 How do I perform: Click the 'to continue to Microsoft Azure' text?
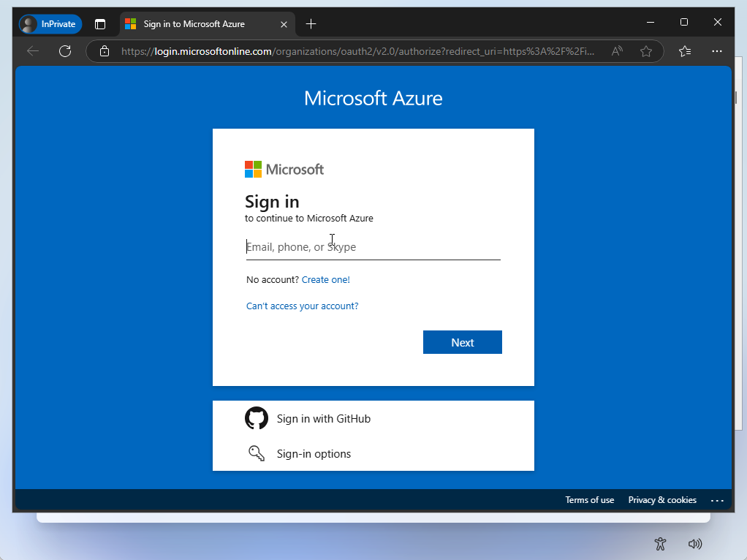pos(309,219)
